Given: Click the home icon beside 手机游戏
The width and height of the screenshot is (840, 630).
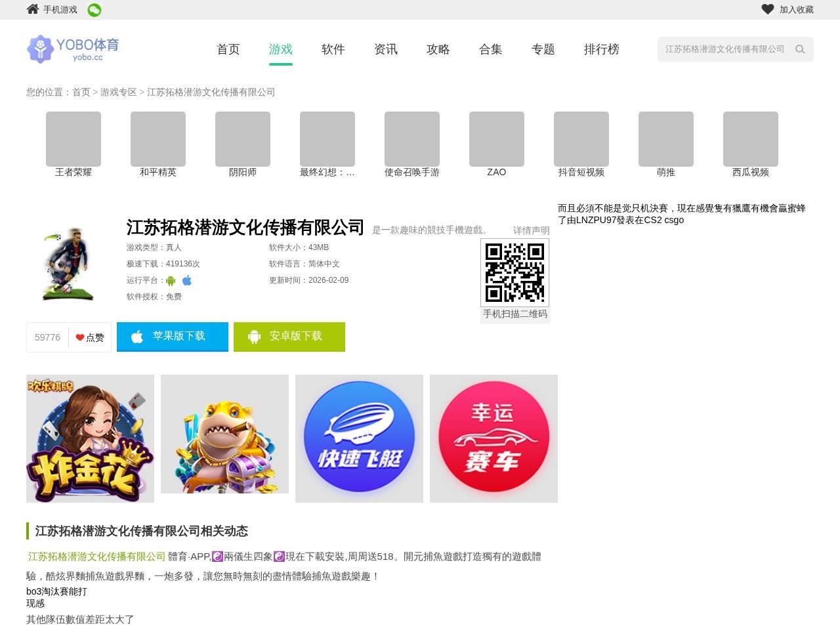Looking at the screenshot, I should pos(33,9).
